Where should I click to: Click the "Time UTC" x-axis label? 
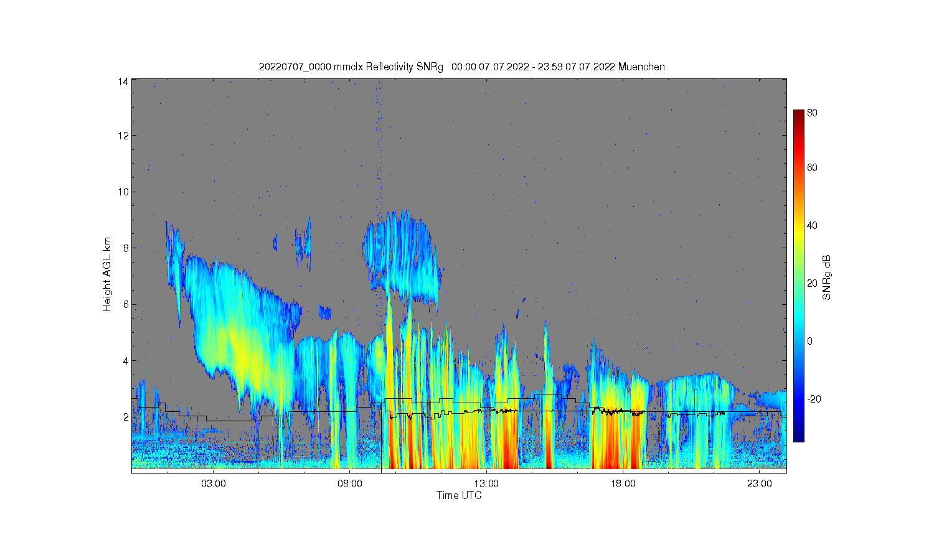point(459,496)
